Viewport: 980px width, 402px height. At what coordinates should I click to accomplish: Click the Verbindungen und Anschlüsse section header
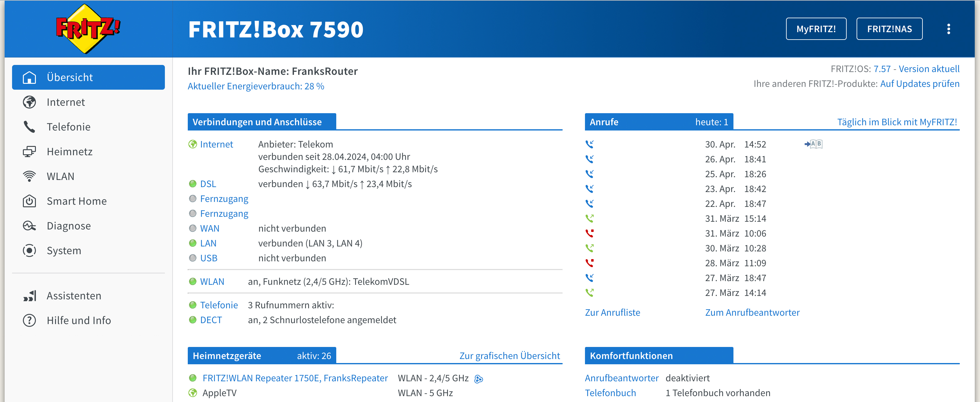pos(262,122)
